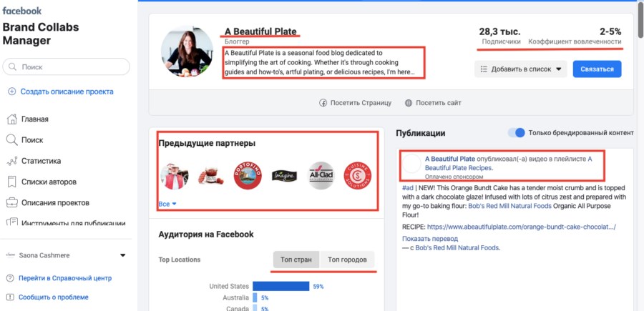Open Bob's Red Mill Natural Foods tag after —с
The height and width of the screenshot is (311, 644).
coord(457,247)
